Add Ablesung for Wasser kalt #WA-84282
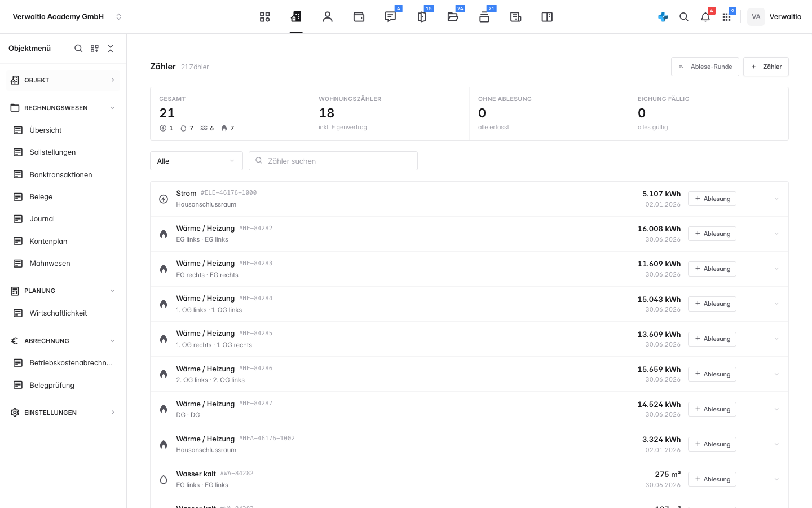This screenshot has width=812, height=508. coord(712,479)
